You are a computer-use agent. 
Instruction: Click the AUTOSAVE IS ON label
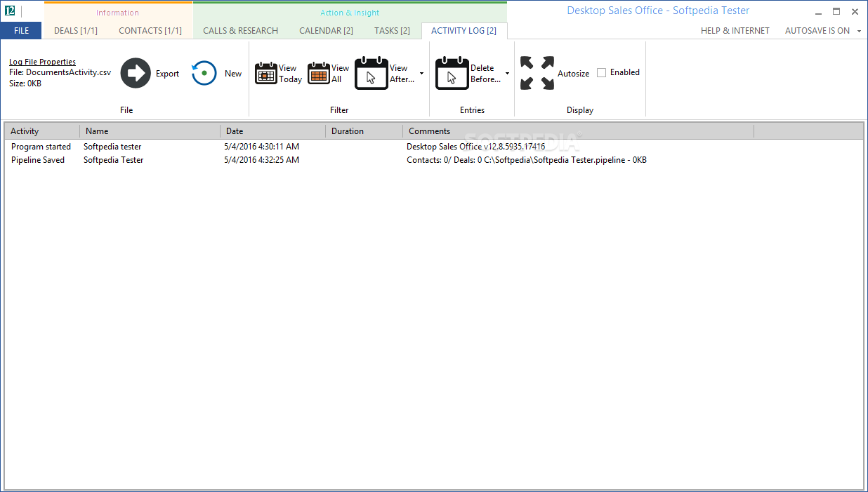tap(817, 31)
